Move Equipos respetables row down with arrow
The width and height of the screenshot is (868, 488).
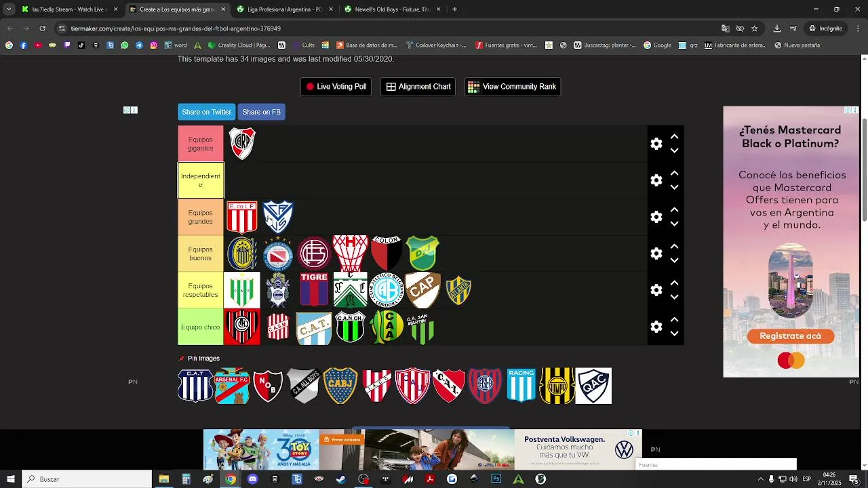pos(674,297)
